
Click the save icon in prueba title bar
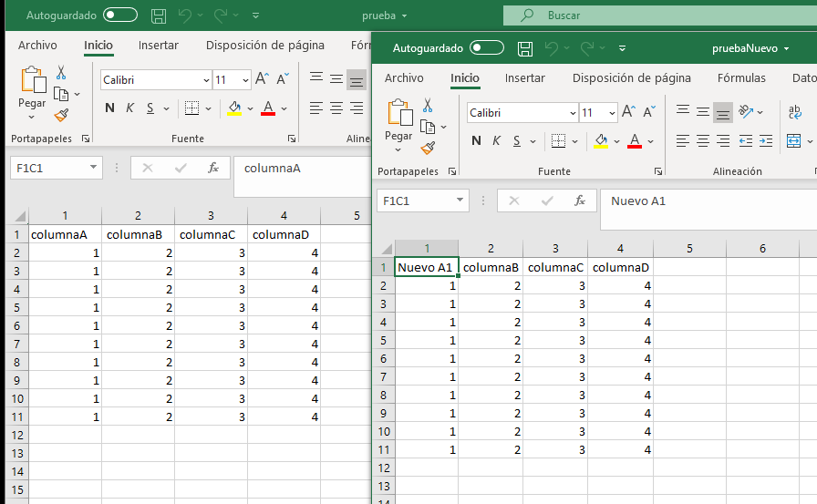tap(158, 15)
